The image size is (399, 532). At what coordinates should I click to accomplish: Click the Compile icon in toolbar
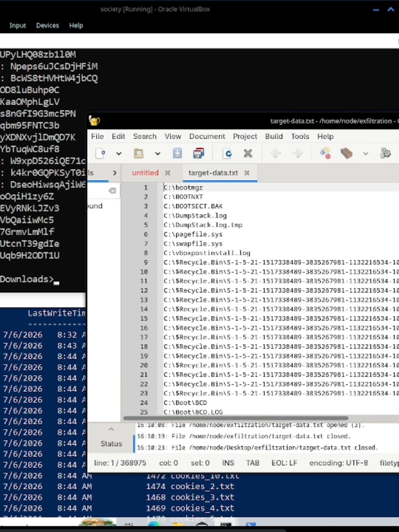(x=325, y=154)
